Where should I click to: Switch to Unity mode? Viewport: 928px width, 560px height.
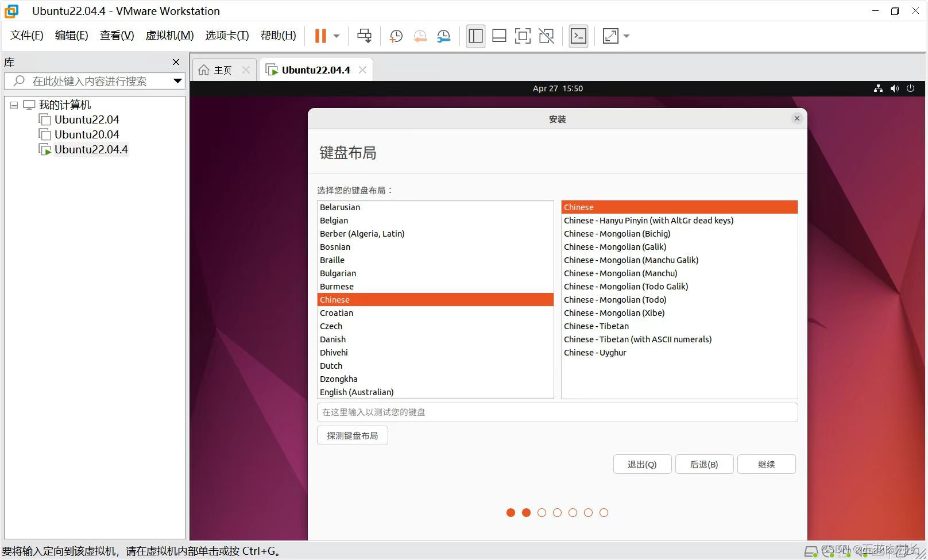tap(546, 36)
